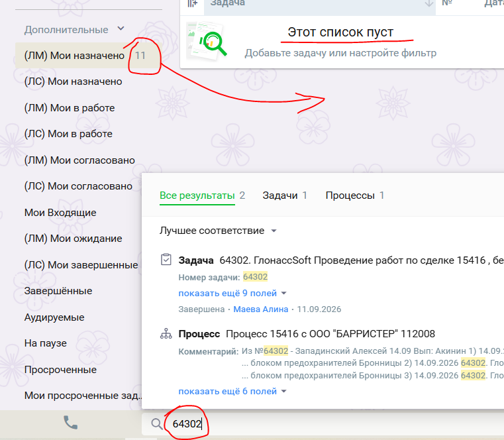The image size is (504, 440).
Task: Open Мои просроченные задачи filter
Action: point(83,396)
